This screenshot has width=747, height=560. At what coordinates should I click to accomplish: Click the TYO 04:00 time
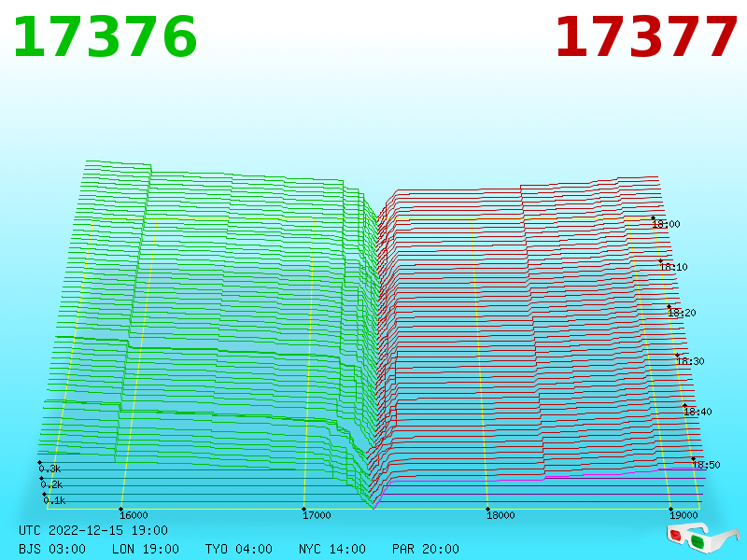tap(239, 549)
